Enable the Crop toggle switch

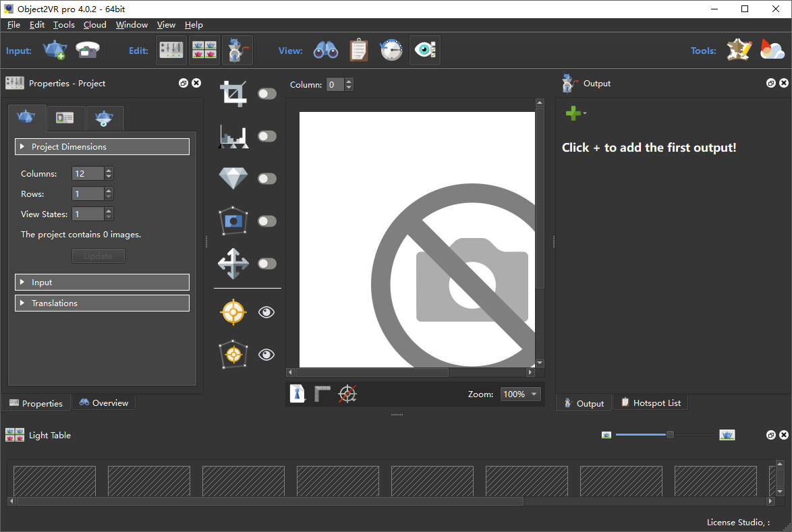267,94
